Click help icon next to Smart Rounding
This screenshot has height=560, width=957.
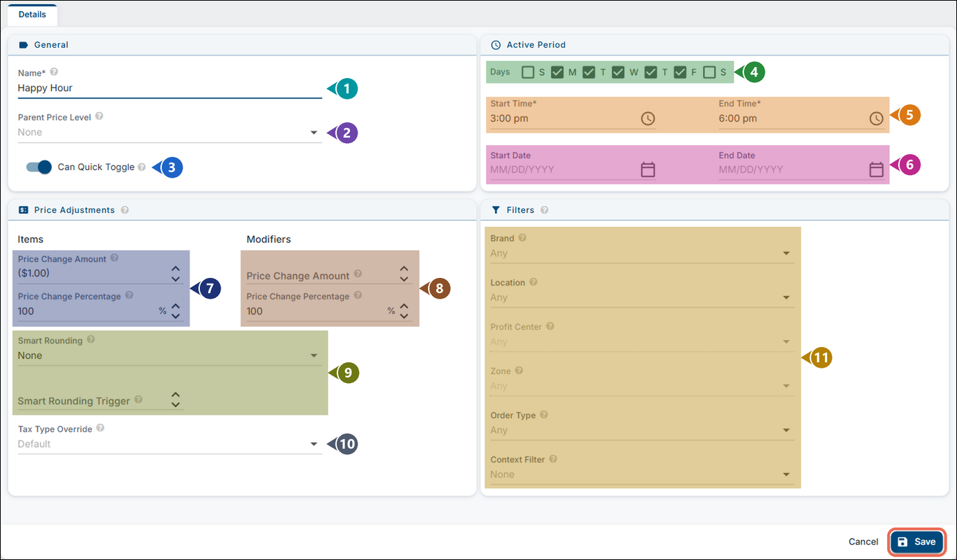[91, 340]
